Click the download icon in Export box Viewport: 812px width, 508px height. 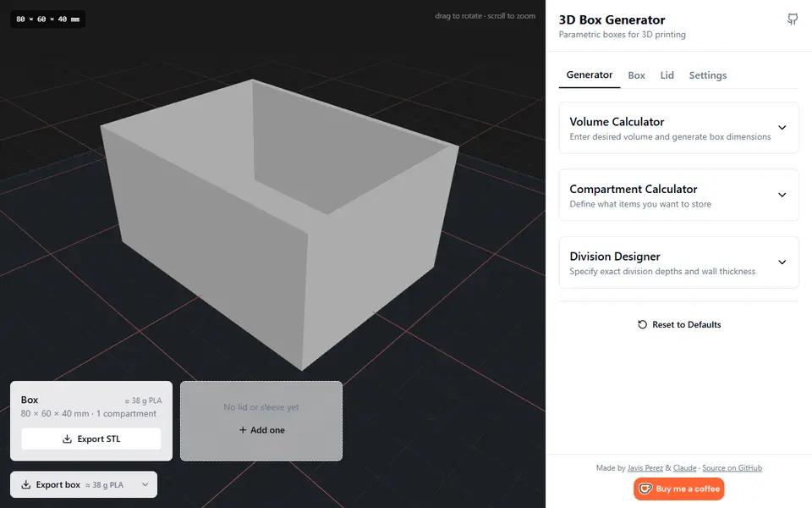[25, 484]
